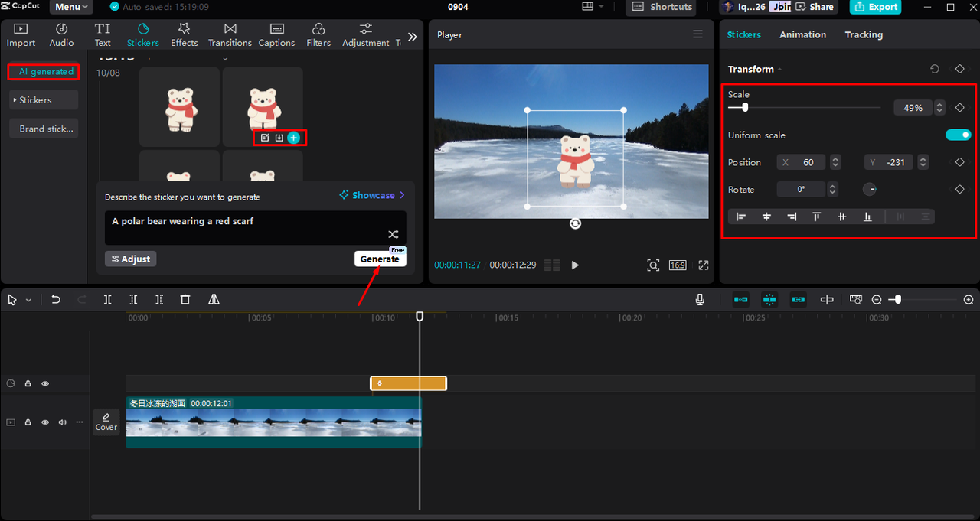Align sticker to horizontal center
The height and width of the screenshot is (521, 980).
point(766,217)
